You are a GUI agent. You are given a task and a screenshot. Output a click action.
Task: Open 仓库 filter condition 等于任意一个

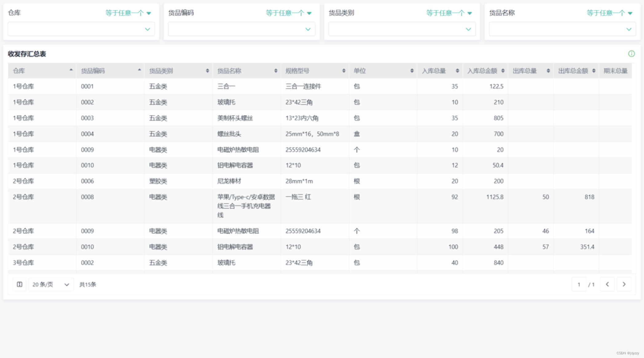128,13
